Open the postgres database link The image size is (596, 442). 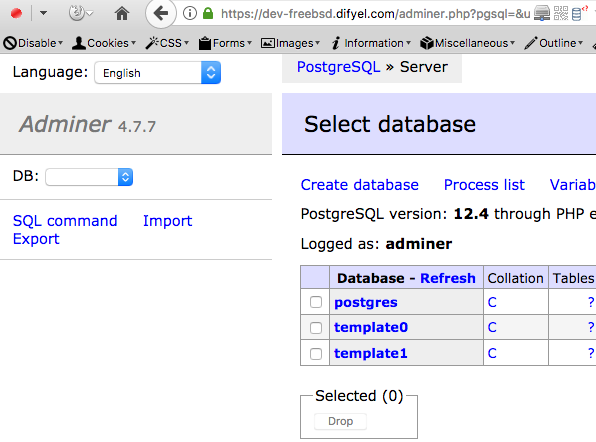coord(366,303)
